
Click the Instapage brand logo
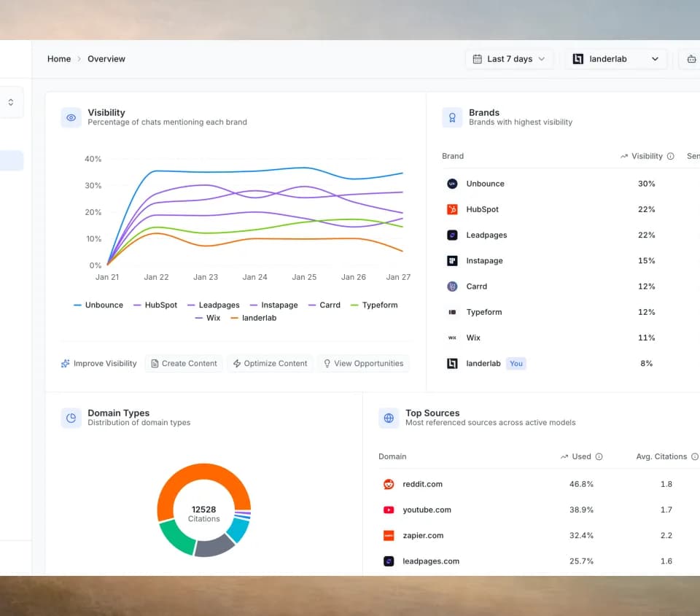coord(452,261)
